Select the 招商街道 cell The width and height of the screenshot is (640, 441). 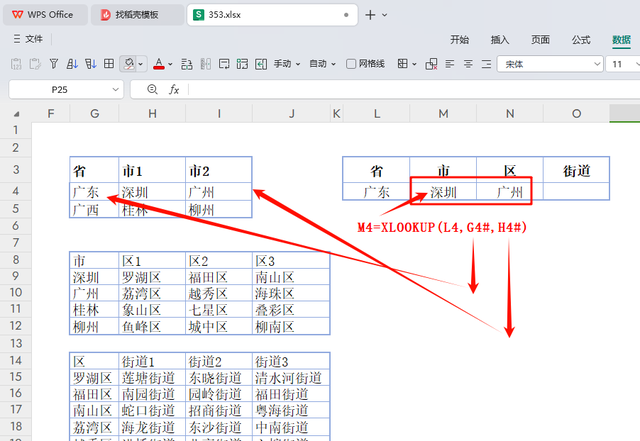pos(219,410)
